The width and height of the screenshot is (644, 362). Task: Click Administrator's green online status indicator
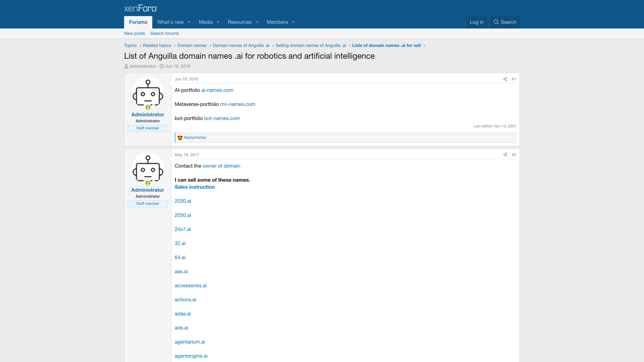148,107
